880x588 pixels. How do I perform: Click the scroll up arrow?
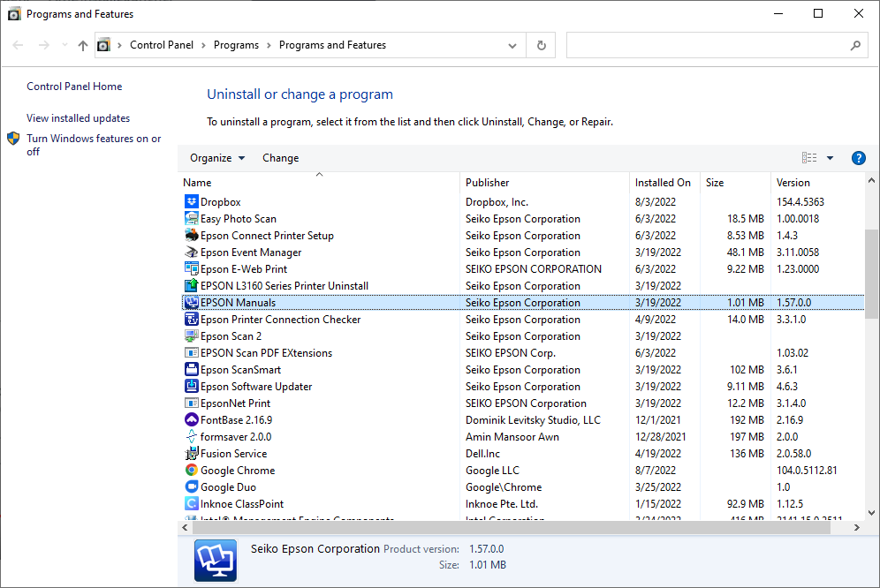pos(871,181)
